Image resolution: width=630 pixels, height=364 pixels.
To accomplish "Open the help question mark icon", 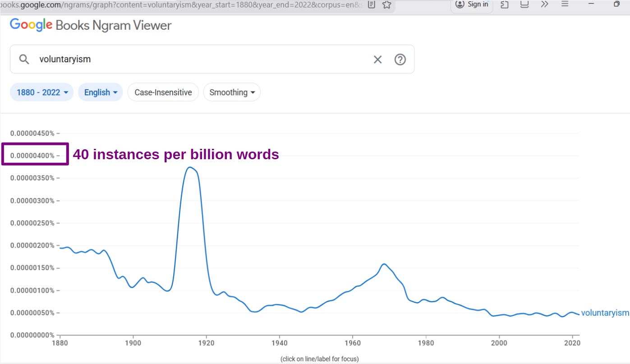I will click(400, 59).
